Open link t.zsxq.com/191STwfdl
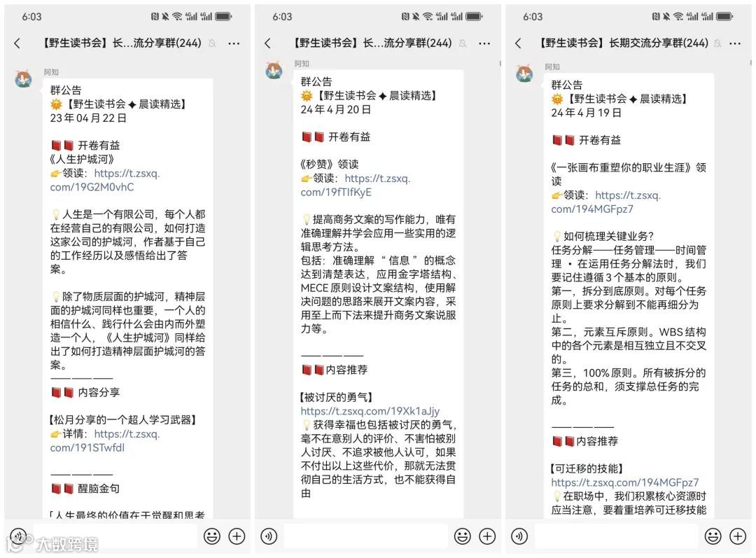The height and width of the screenshot is (558, 756). (x=104, y=441)
